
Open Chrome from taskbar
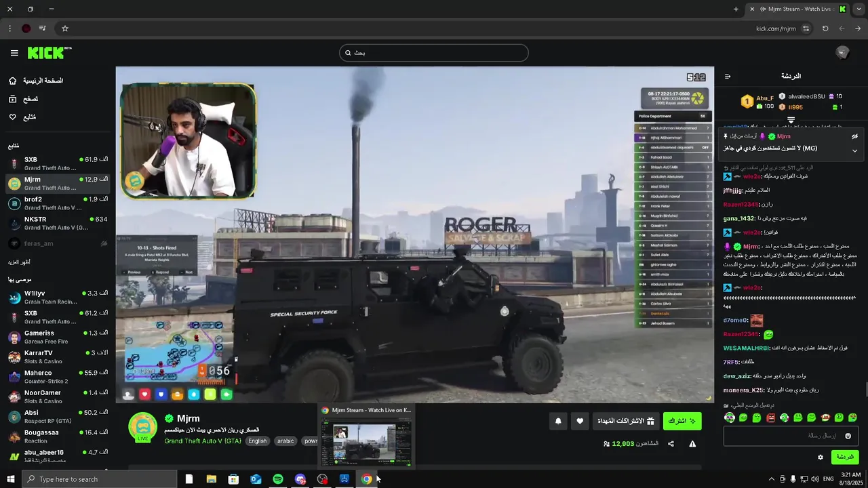pyautogui.click(x=366, y=479)
